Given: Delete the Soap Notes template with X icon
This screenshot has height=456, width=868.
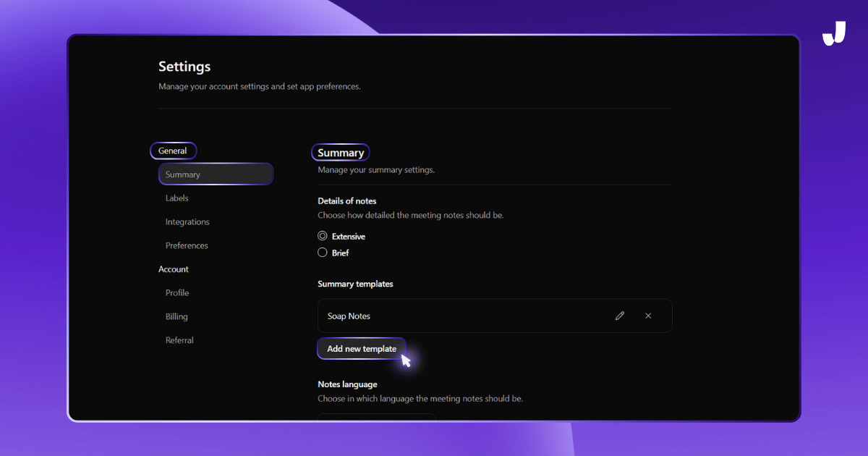Looking at the screenshot, I should point(648,316).
